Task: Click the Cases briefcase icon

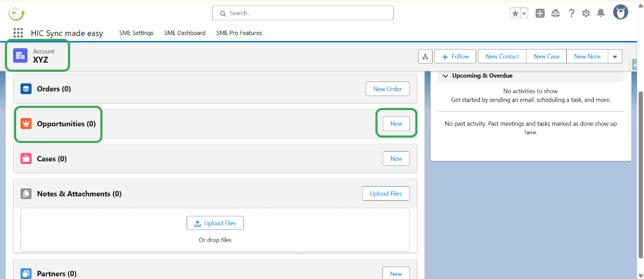Action: (26, 159)
